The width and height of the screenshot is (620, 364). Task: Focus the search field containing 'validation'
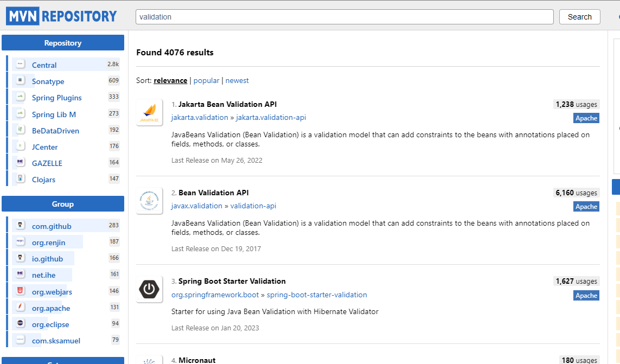coord(344,17)
